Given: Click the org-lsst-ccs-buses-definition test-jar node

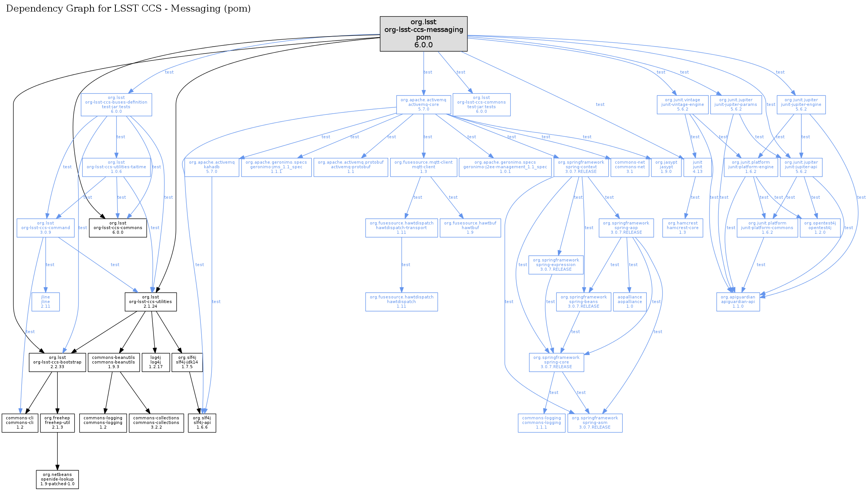Looking at the screenshot, I should [116, 104].
